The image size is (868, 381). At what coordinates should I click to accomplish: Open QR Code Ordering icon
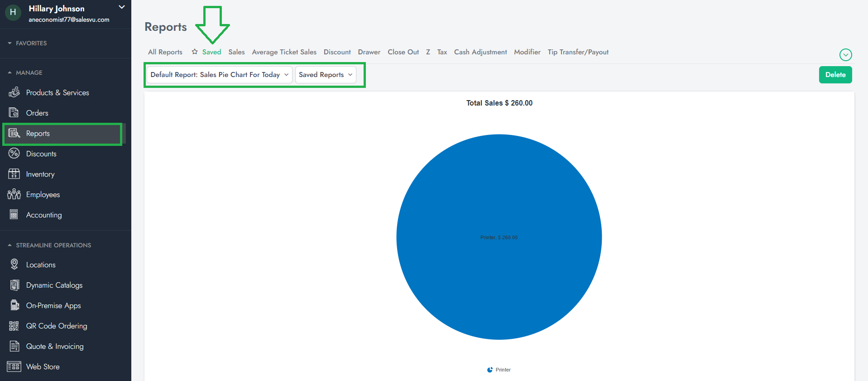point(14,326)
